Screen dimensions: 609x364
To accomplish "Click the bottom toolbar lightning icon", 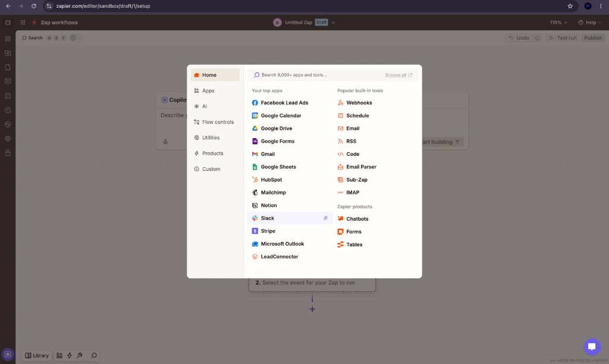I will tap(70, 356).
